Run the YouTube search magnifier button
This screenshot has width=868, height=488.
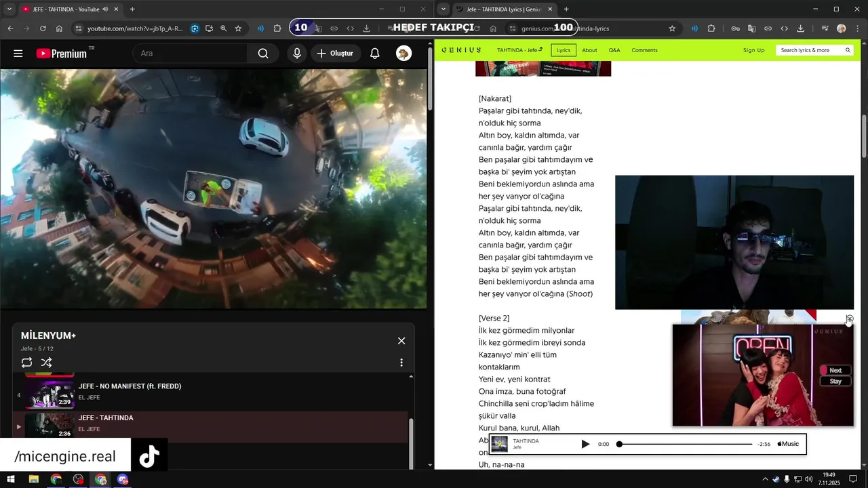pyautogui.click(x=263, y=54)
